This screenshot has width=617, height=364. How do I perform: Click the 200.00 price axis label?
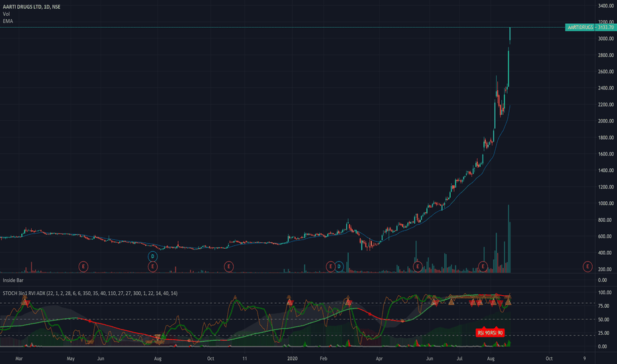click(x=606, y=269)
